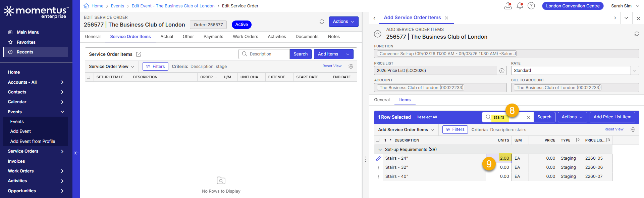The width and height of the screenshot is (644, 198).
Task: Refresh the Edit Service Order panel
Action: [322, 22]
